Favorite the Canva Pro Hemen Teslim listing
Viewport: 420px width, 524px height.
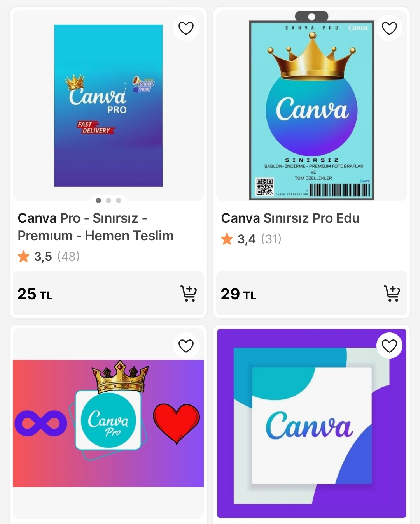186,28
